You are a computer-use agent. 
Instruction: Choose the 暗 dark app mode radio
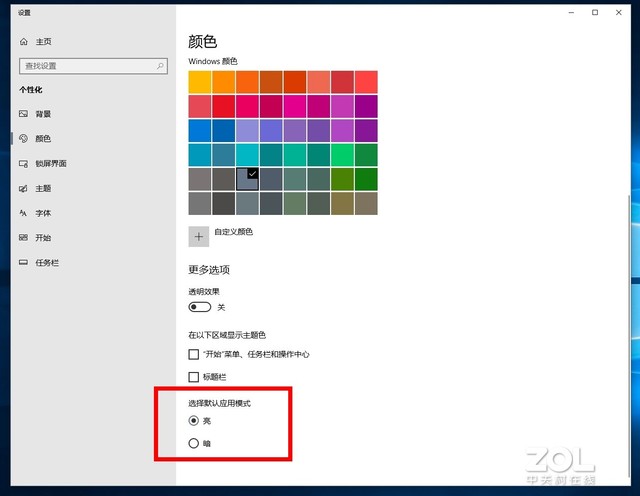(194, 443)
